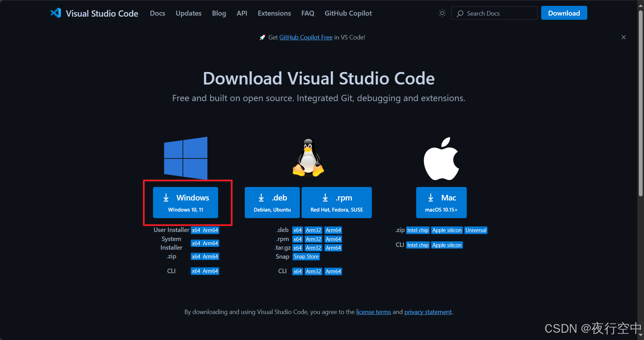The width and height of the screenshot is (644, 340).
Task: Get Linux CLI x64
Action: 297,271
